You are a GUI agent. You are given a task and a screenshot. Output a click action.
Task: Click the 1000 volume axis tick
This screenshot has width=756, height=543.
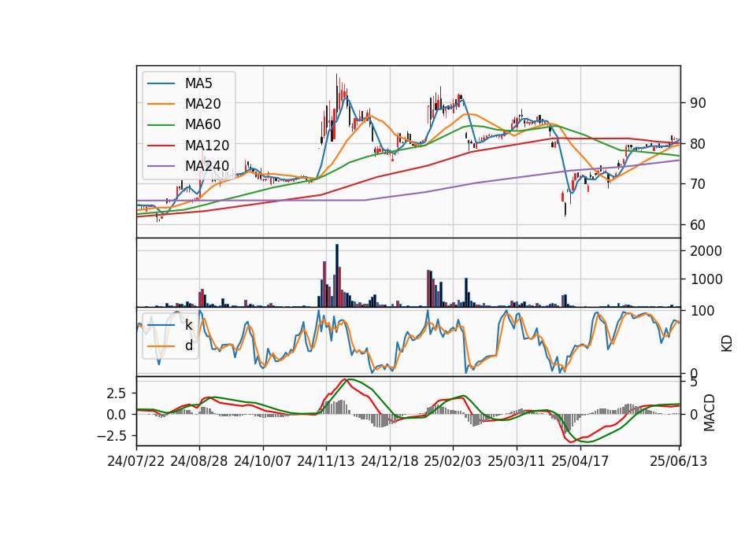pos(706,279)
